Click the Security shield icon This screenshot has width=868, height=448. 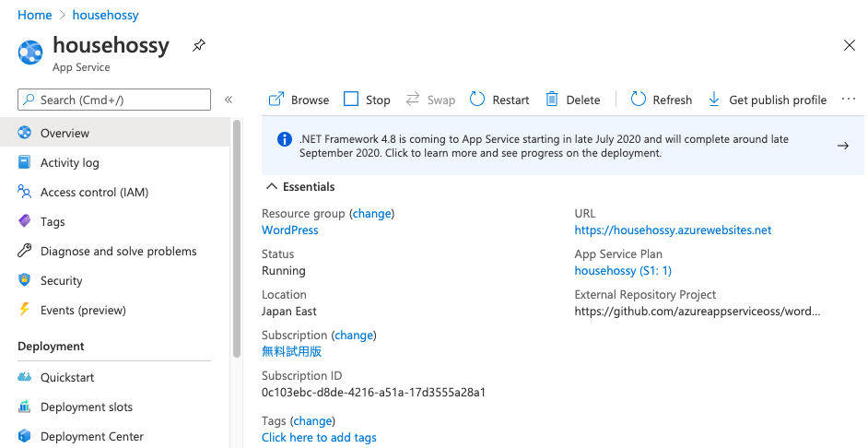24,279
